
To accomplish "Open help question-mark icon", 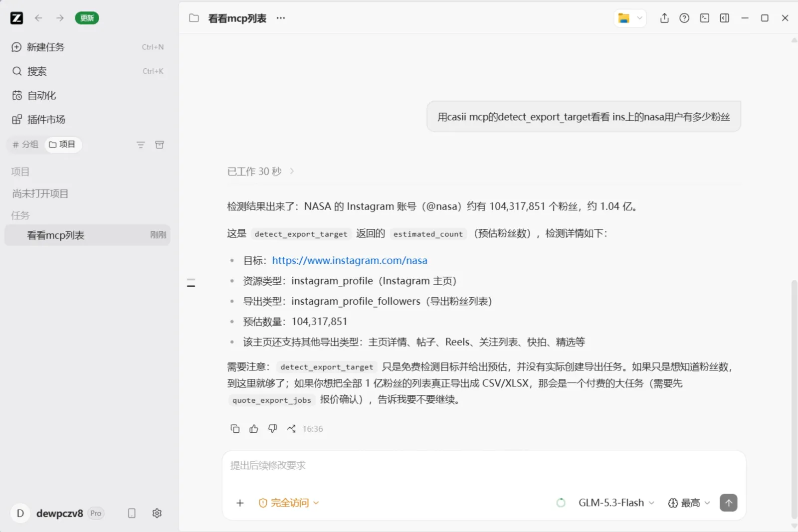I will point(684,18).
